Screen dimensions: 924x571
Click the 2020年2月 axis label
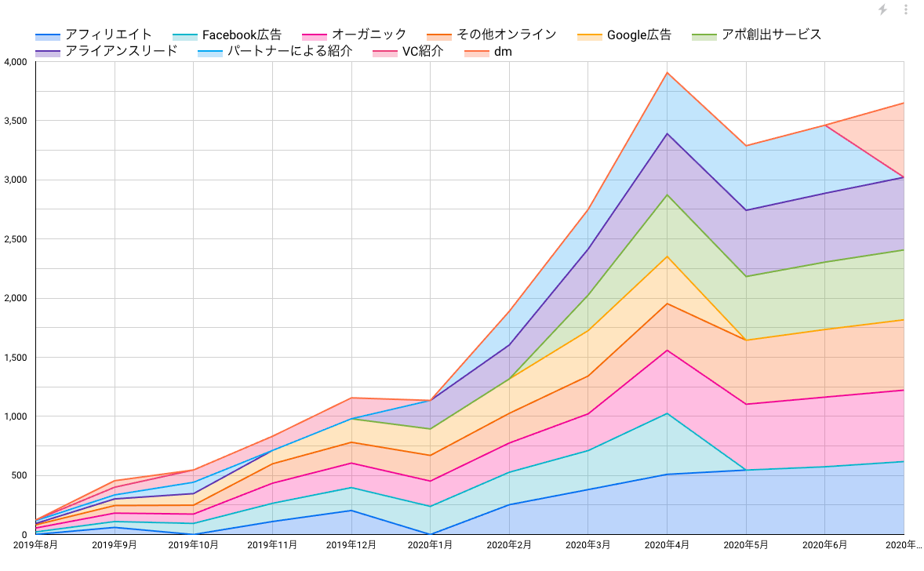pyautogui.click(x=509, y=545)
